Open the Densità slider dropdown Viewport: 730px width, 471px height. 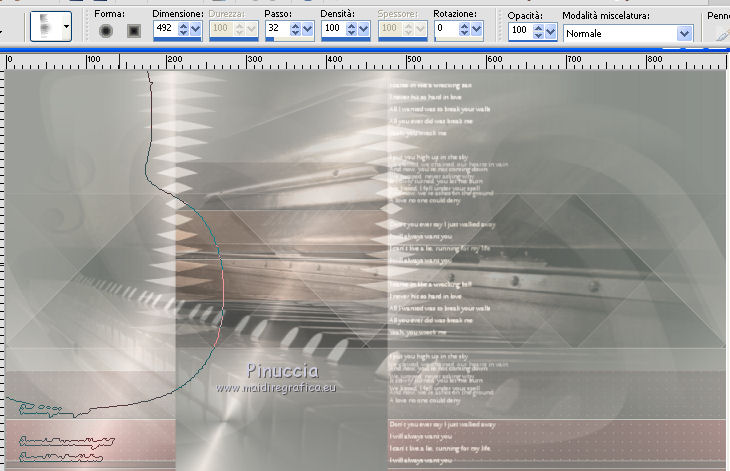click(x=364, y=29)
